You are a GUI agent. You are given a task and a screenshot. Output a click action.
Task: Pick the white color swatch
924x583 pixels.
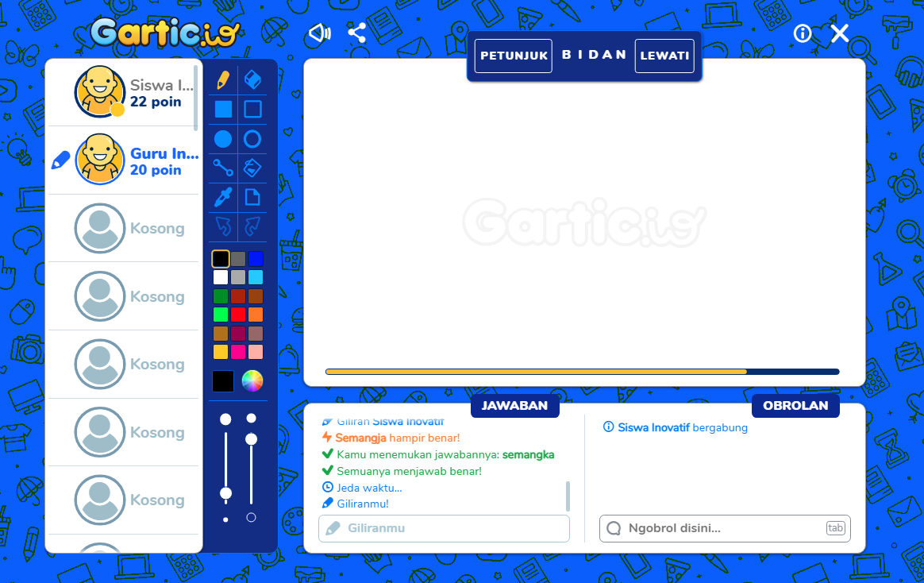[221, 277]
